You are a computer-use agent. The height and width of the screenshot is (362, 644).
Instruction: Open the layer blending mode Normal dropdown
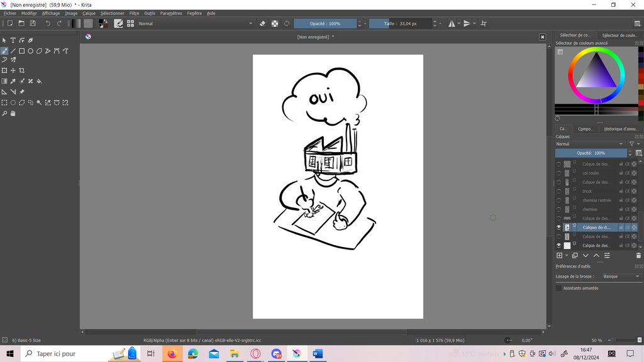pos(590,144)
